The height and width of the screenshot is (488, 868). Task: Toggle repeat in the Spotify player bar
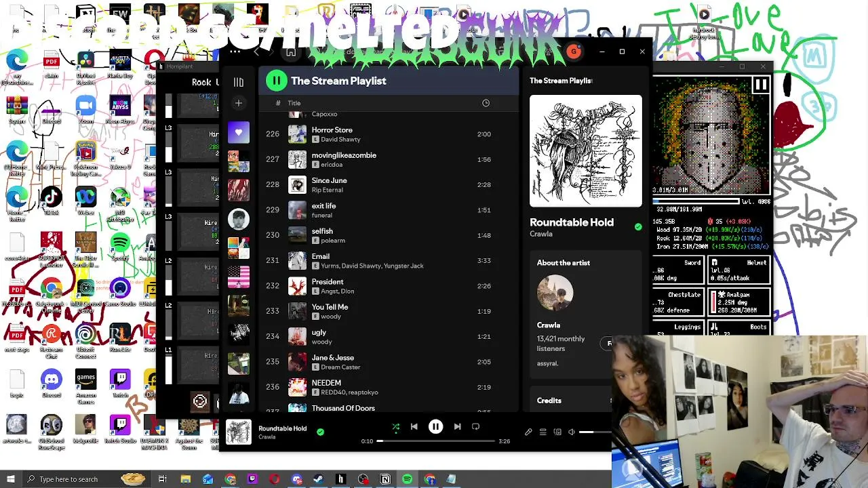tap(475, 427)
